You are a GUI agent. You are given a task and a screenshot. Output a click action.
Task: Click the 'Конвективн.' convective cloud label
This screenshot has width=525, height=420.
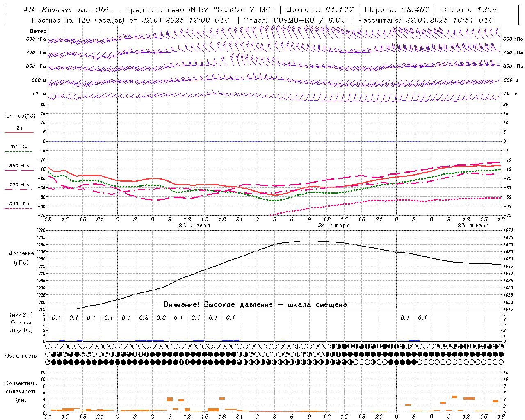click(x=21, y=383)
